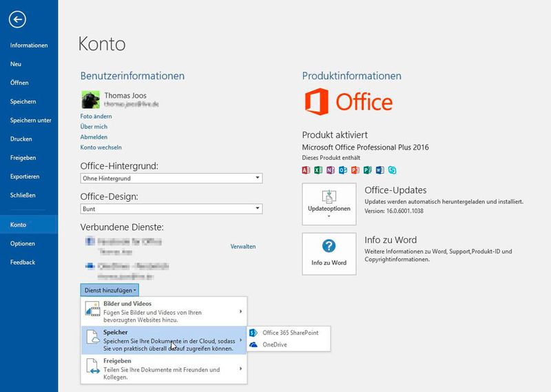Click the Access app icon

coord(306,170)
